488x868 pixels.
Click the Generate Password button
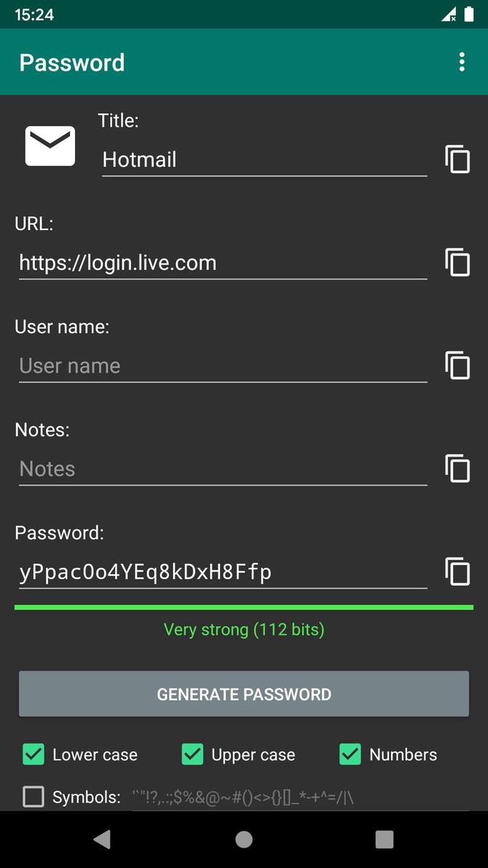243,694
